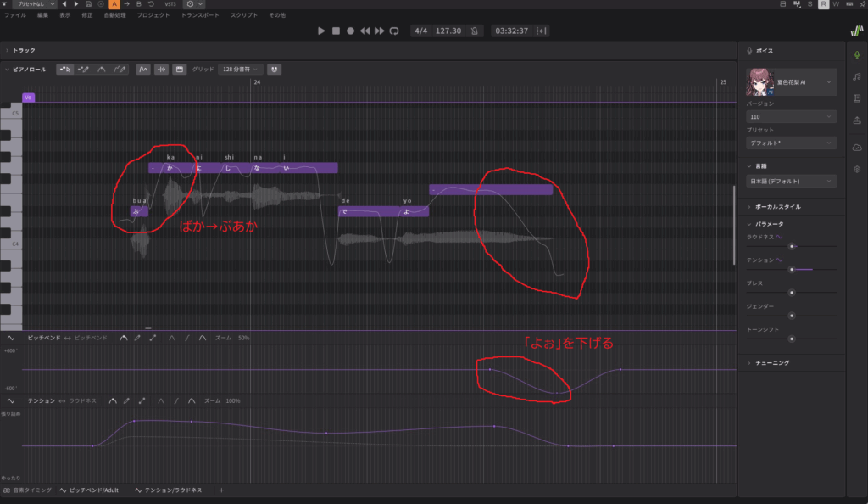
Task: Click the 03:32:37 timecode display
Action: pos(511,31)
